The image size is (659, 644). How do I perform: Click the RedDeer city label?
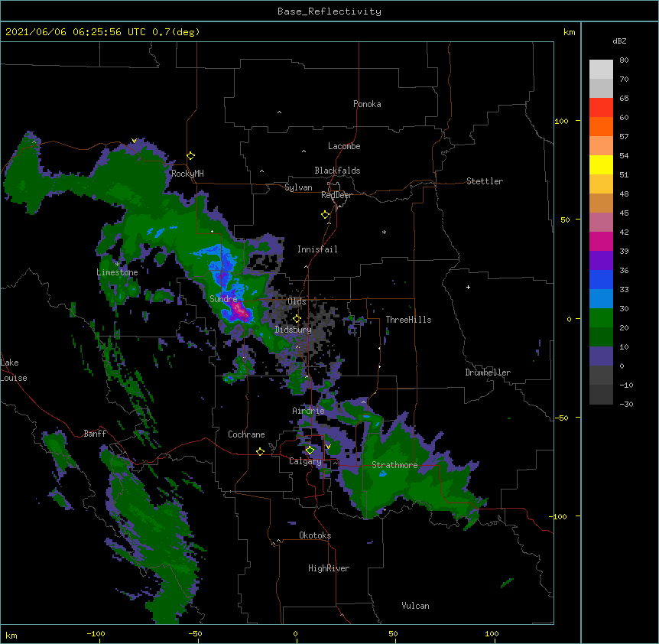click(336, 195)
